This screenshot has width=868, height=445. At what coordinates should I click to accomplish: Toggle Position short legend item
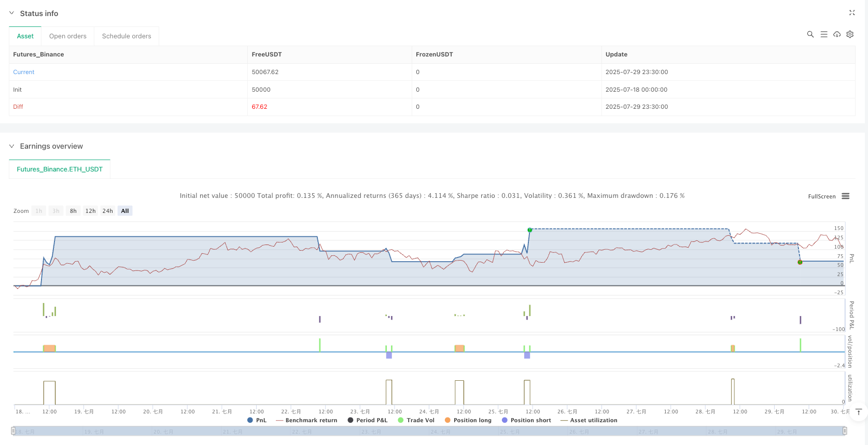click(x=526, y=420)
